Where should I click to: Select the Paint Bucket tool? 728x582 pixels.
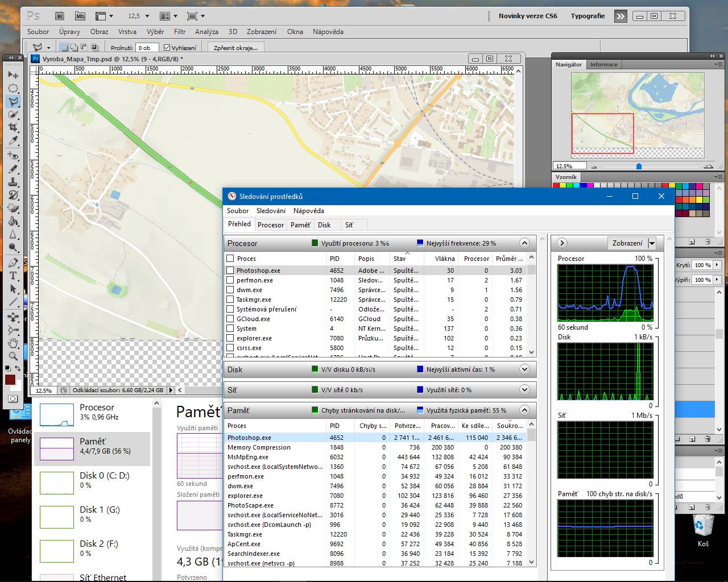[x=13, y=221]
